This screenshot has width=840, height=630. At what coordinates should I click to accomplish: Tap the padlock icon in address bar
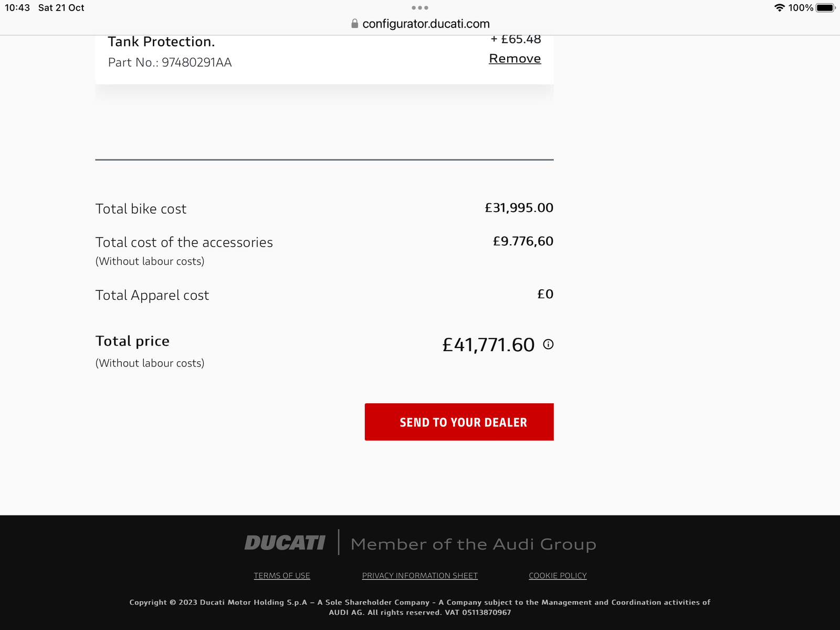coord(355,24)
